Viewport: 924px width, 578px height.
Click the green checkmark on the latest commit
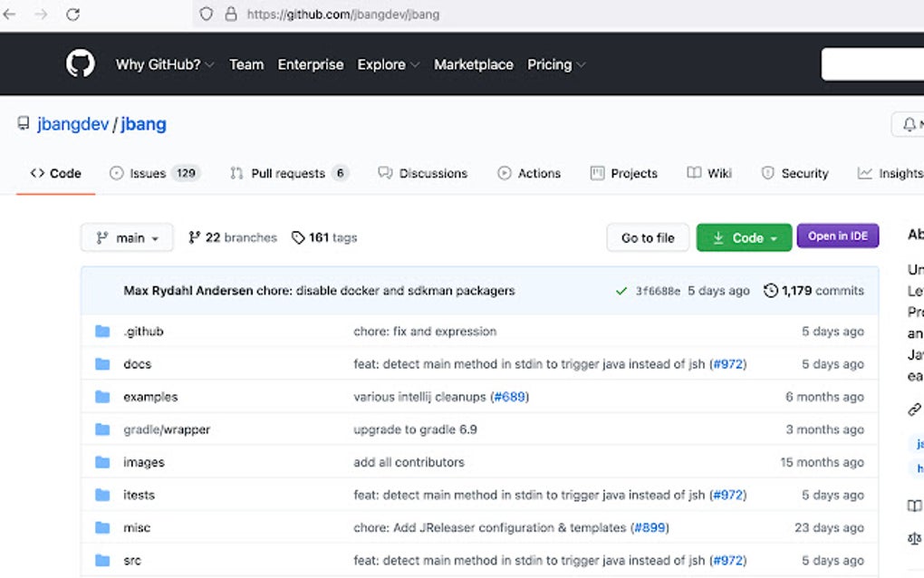(621, 290)
